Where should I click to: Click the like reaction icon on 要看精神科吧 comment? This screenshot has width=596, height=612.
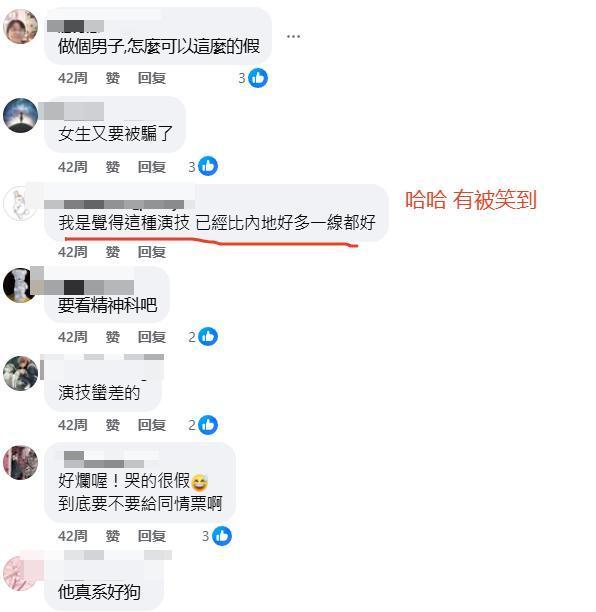[x=208, y=336]
